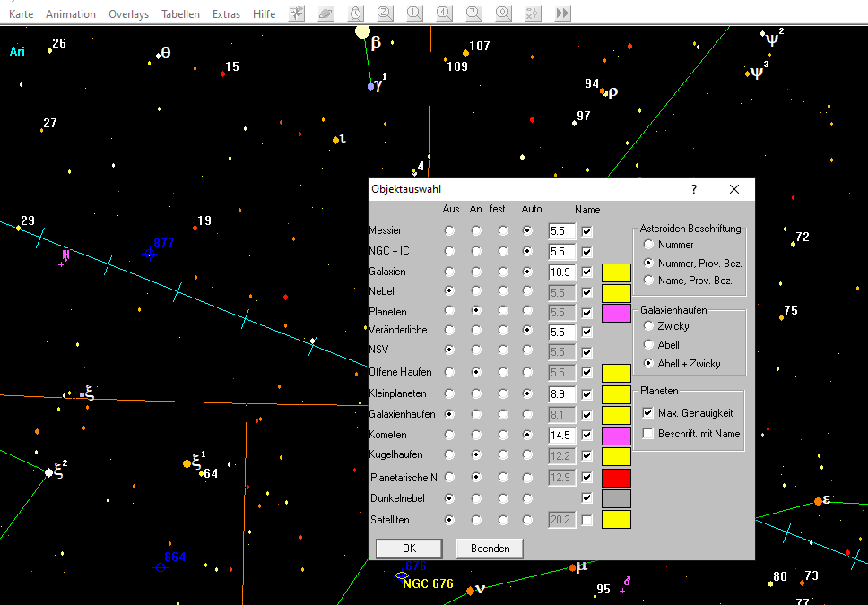Viewport: 868px width, 605px height.
Task: Click the NGC 676 galaxy symbol on the map
Action: pos(402,576)
